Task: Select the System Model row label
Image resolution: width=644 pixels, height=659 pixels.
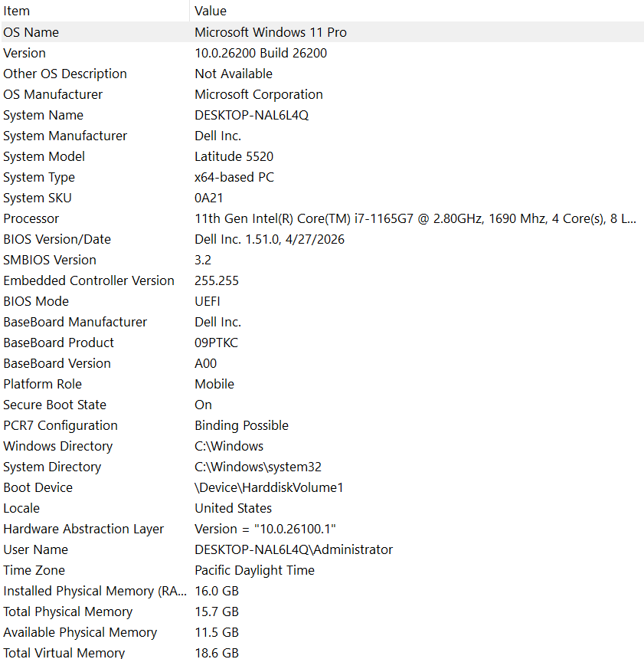Action: tap(44, 156)
